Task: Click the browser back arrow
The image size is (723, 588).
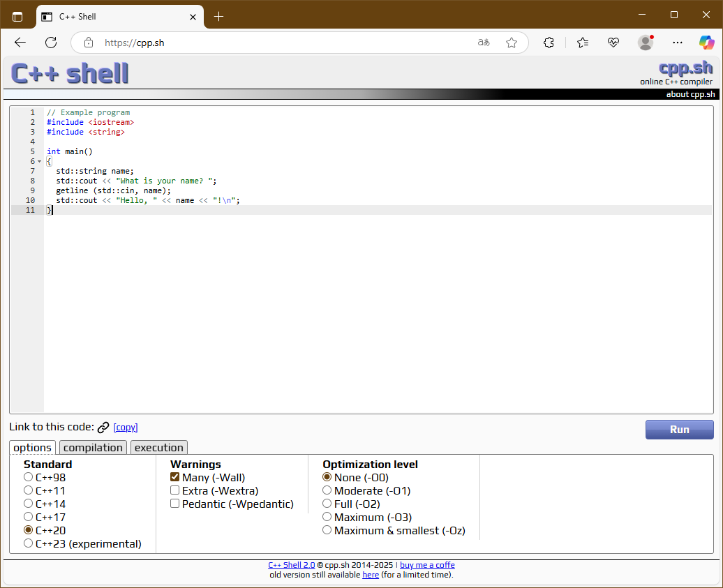Action: point(20,43)
